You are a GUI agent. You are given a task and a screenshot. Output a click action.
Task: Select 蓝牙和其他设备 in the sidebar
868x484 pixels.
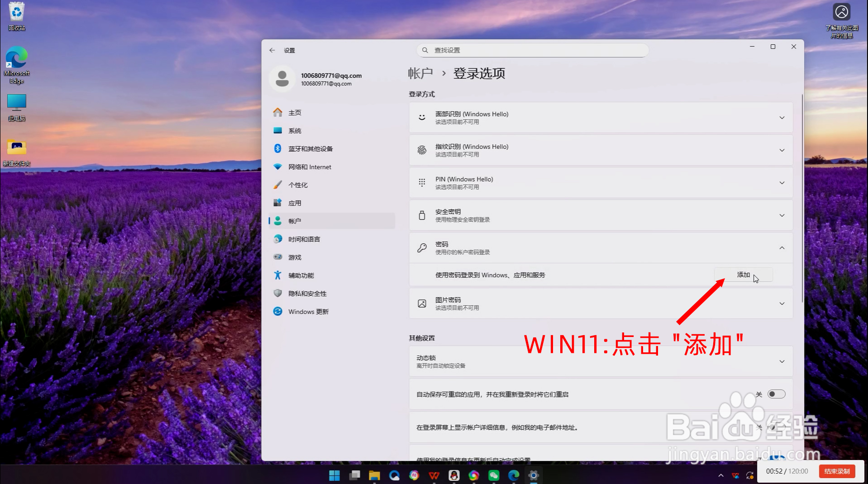coord(311,148)
